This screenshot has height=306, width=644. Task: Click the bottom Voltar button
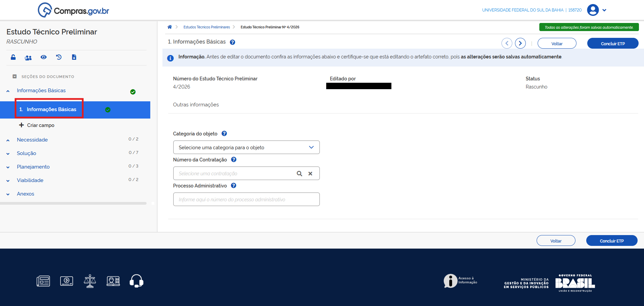point(556,241)
